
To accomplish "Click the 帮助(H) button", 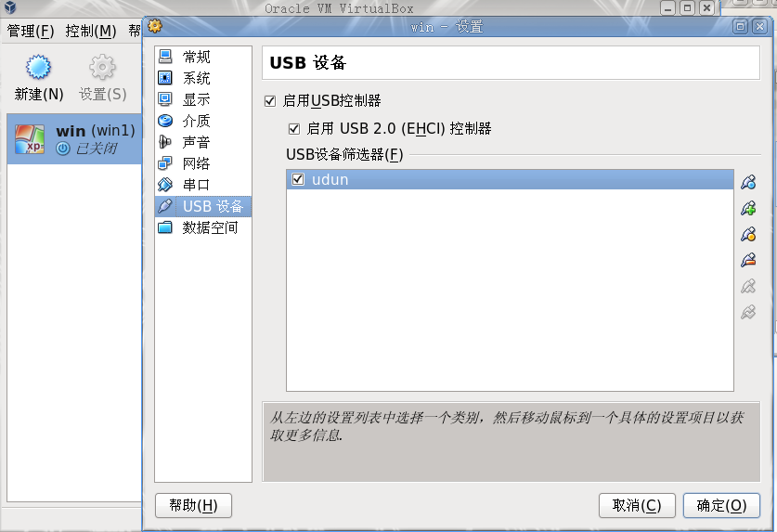I will coord(193,505).
